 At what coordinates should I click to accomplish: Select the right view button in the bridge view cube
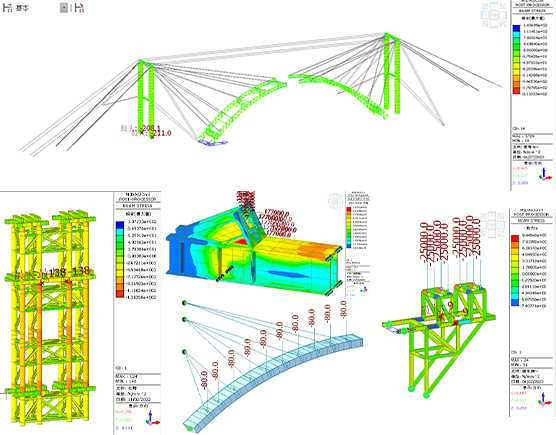(x=502, y=15)
